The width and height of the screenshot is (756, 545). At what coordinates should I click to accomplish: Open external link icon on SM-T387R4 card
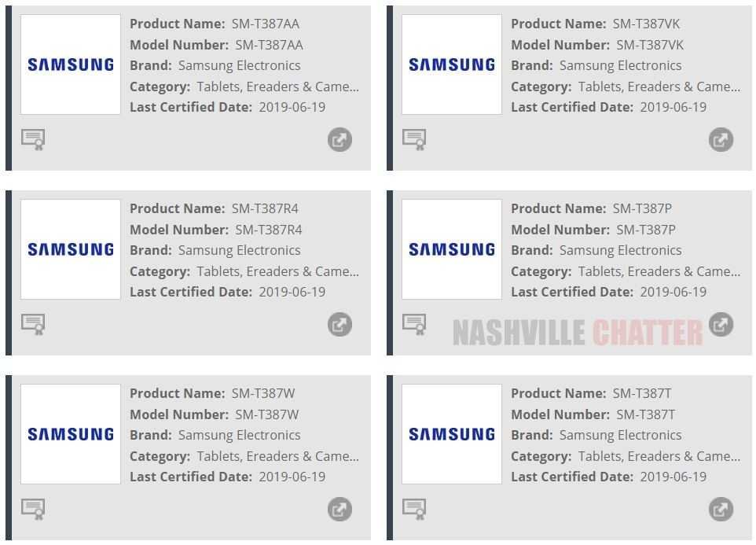tap(339, 325)
